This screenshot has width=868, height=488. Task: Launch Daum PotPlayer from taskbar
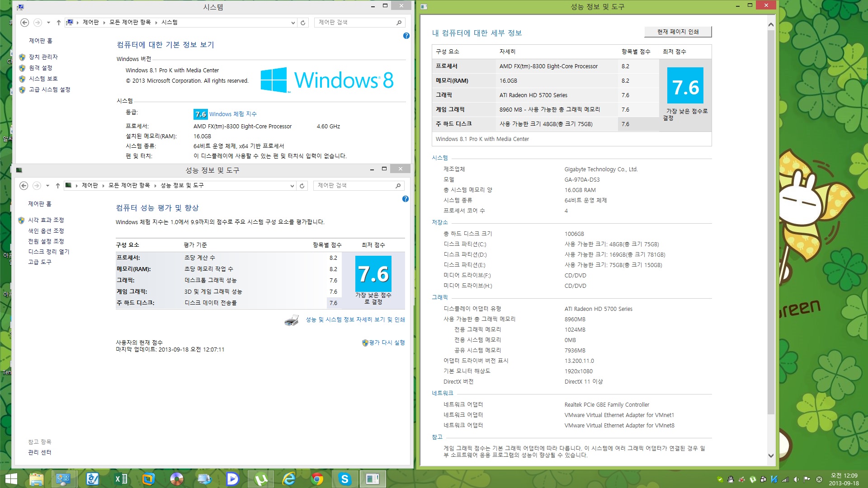(x=232, y=479)
